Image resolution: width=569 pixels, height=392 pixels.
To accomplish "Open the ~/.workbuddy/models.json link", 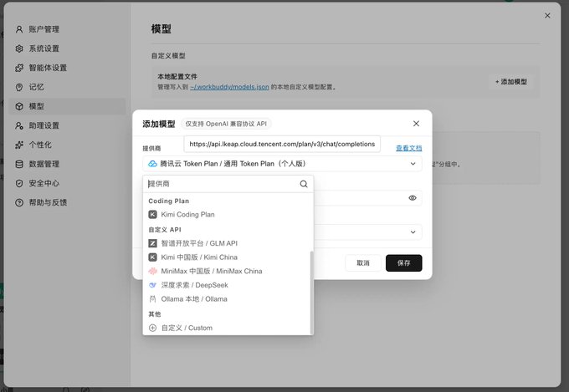I will coord(230,87).
